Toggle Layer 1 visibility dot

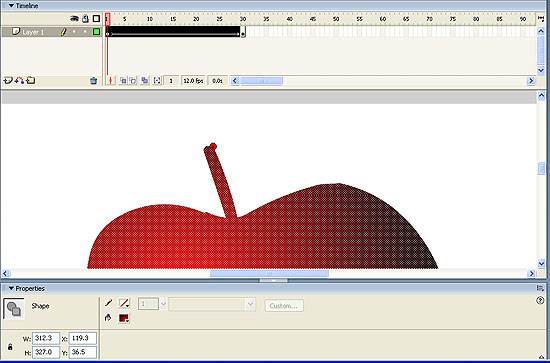click(74, 32)
